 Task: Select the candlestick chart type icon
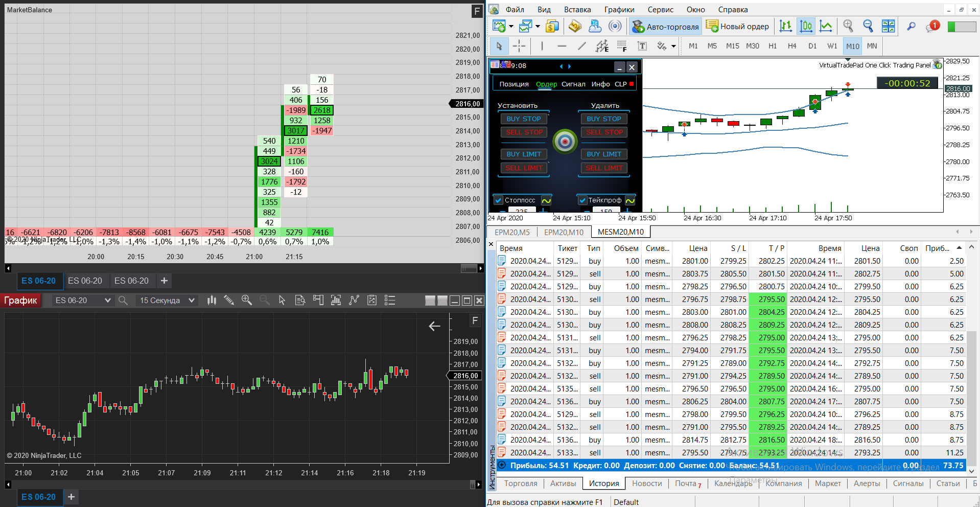point(806,26)
